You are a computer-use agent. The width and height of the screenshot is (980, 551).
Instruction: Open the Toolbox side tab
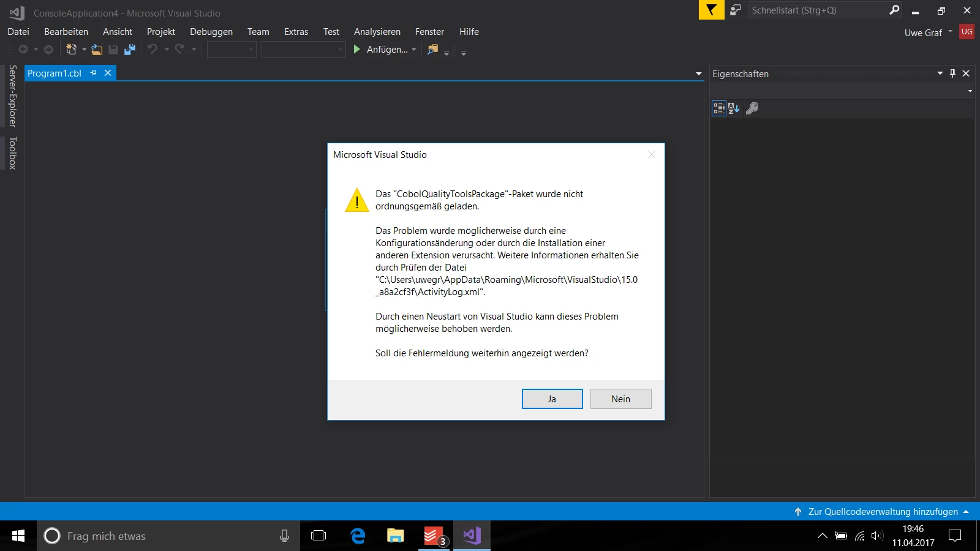point(12,153)
